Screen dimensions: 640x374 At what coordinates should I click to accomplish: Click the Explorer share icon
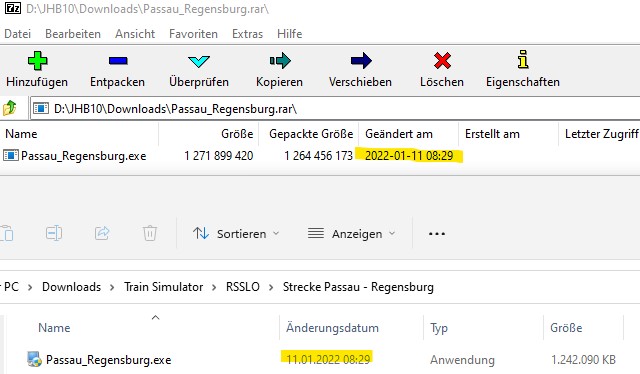point(102,234)
